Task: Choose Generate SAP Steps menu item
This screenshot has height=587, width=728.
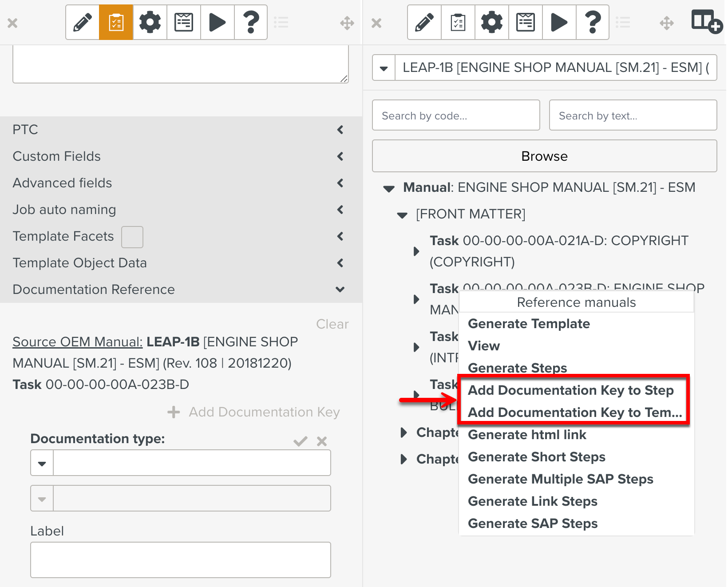Action: pos(533,524)
